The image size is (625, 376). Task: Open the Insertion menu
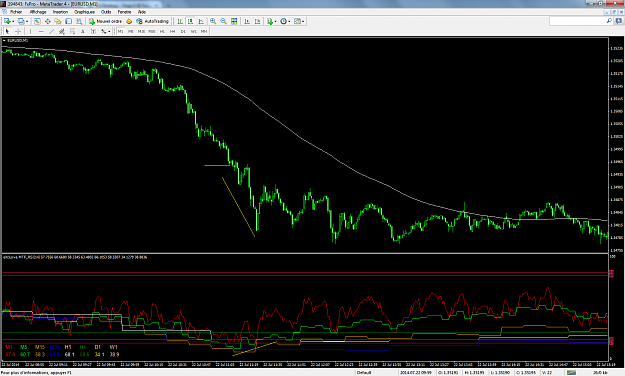click(x=61, y=12)
